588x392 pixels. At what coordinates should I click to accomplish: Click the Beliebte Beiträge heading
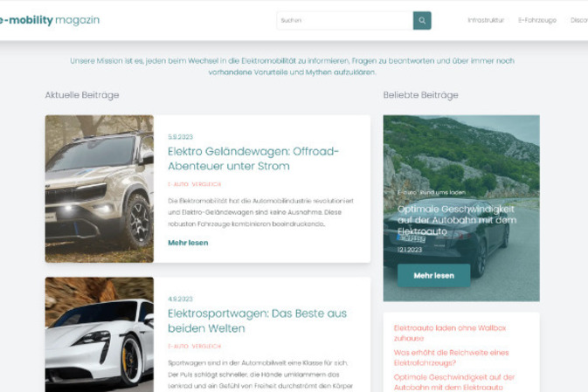[421, 95]
